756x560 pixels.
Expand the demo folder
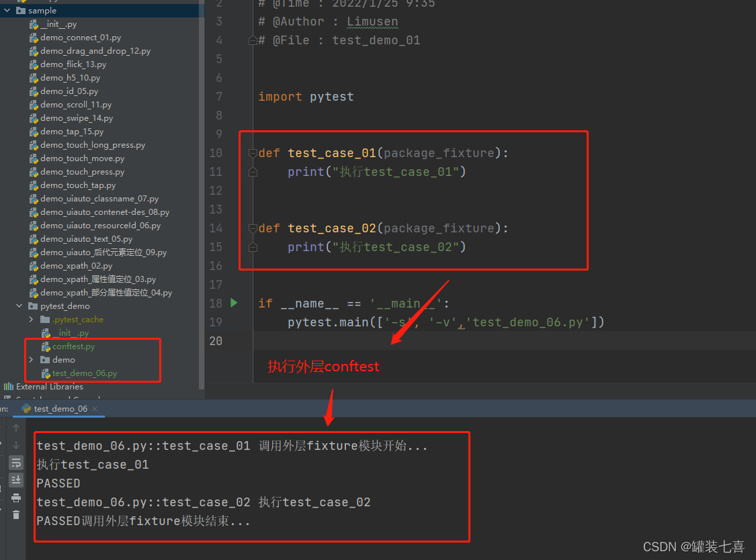coord(32,359)
